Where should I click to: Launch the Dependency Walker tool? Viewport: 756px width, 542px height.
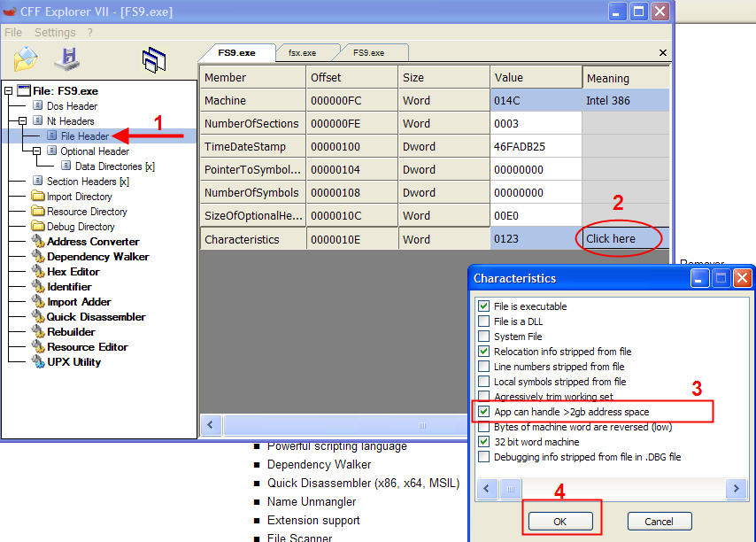click(97, 257)
